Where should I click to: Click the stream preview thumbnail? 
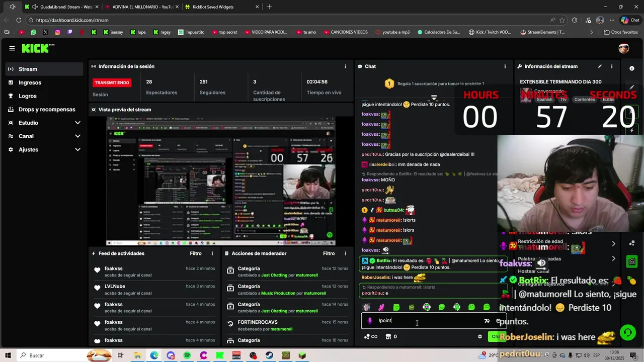[x=221, y=181]
